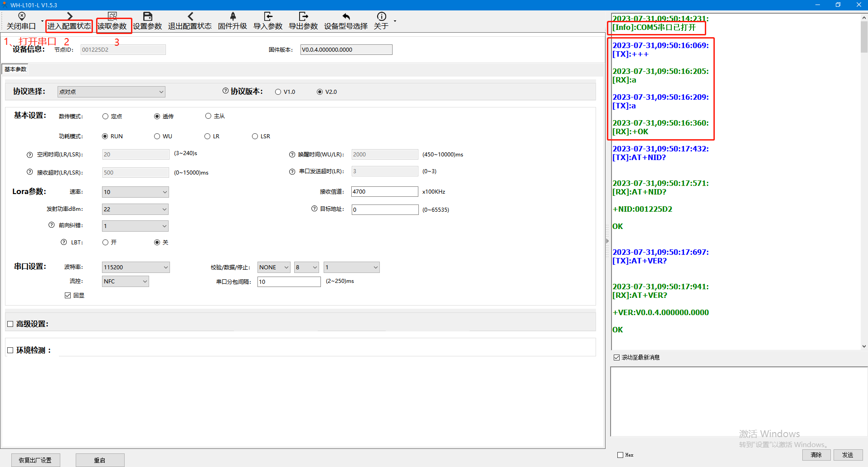This screenshot has height=467, width=868.
Task: Click 退出配置状态 exit config icon
Action: 190,17
